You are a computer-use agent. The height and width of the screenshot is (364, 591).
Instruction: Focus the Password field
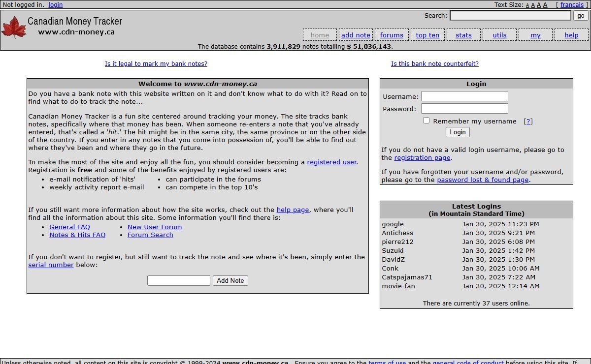464,108
